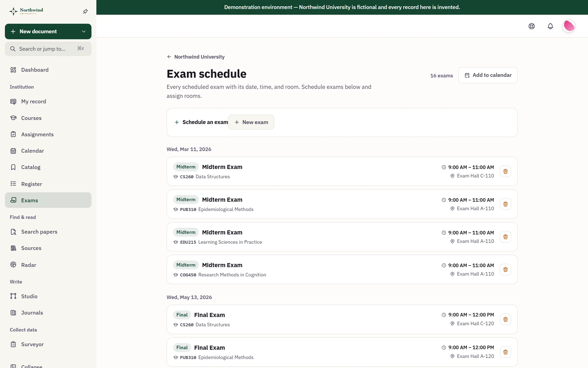
Task: Pin the sidebar with the pin icon
Action: [85, 11]
